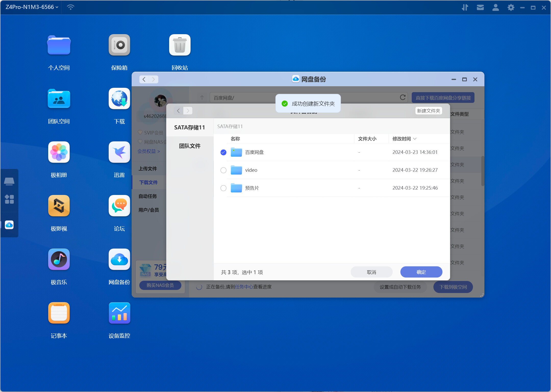Image resolution: width=551 pixels, height=392 pixels.
Task: Open the 回收站 recycle bin
Action: pyautogui.click(x=180, y=45)
